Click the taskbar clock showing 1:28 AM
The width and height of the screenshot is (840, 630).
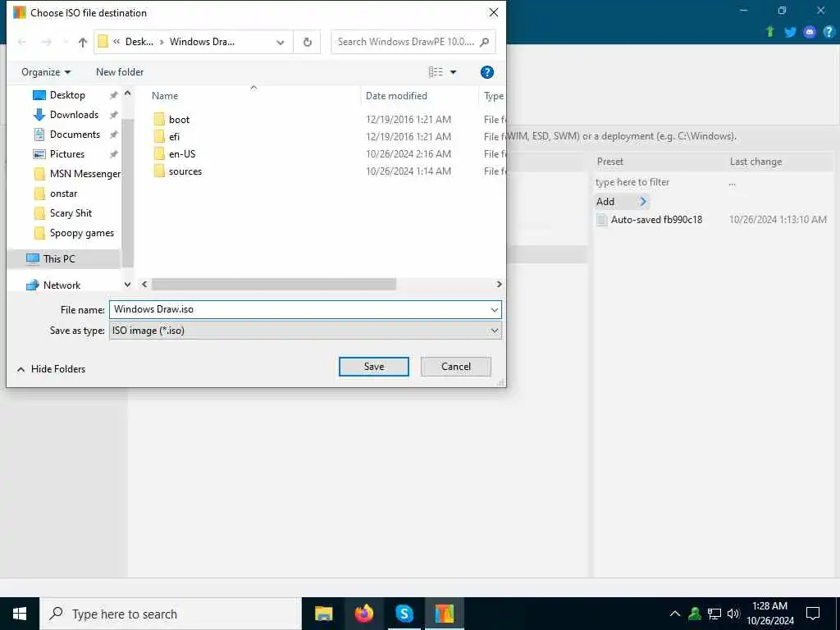tap(769, 614)
